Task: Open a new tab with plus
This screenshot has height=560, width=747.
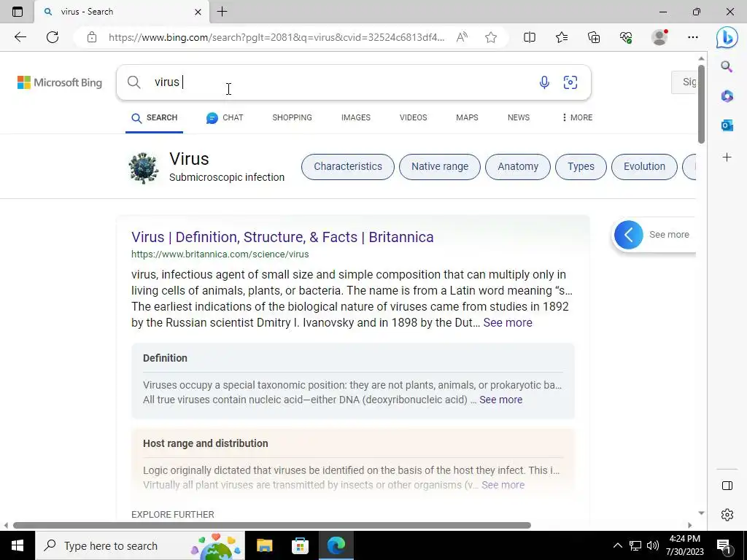Action: (x=222, y=12)
